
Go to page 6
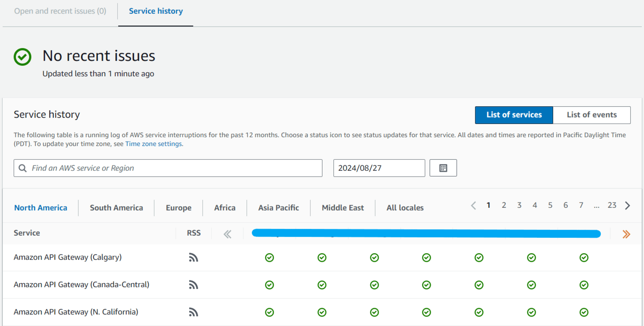pyautogui.click(x=566, y=205)
